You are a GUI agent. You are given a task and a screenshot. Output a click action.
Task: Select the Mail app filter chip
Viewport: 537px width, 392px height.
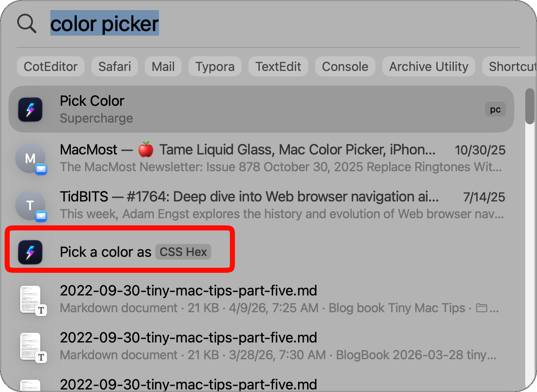click(x=163, y=66)
